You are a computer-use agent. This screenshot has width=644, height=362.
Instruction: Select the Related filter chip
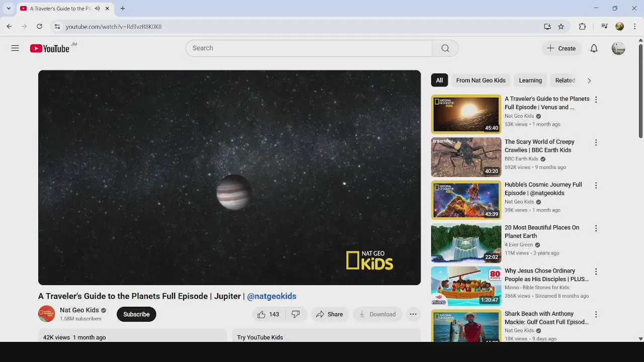pyautogui.click(x=565, y=80)
